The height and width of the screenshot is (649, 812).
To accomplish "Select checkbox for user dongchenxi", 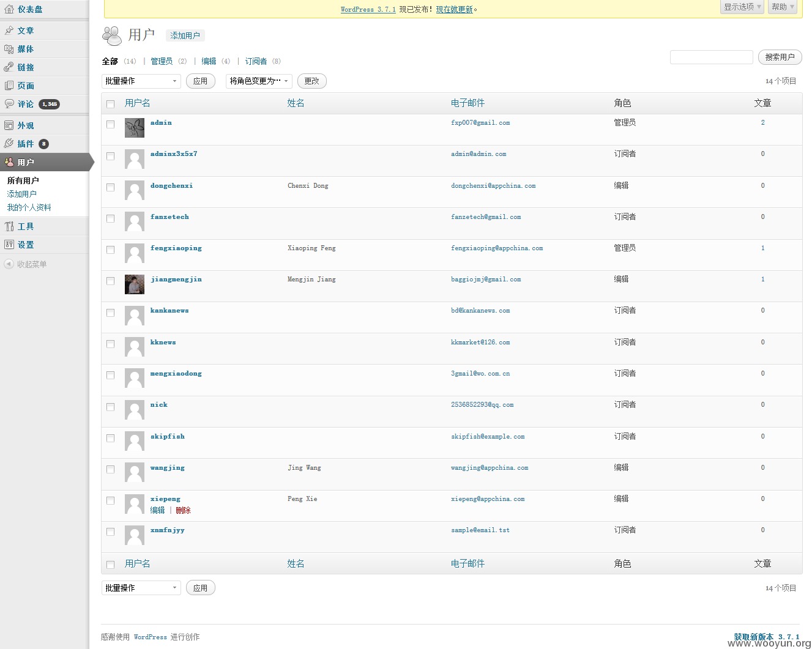I will (111, 187).
